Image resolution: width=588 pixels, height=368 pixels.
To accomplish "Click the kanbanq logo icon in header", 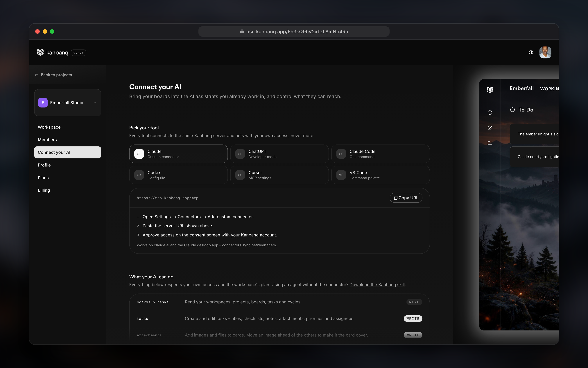I will coord(40,52).
